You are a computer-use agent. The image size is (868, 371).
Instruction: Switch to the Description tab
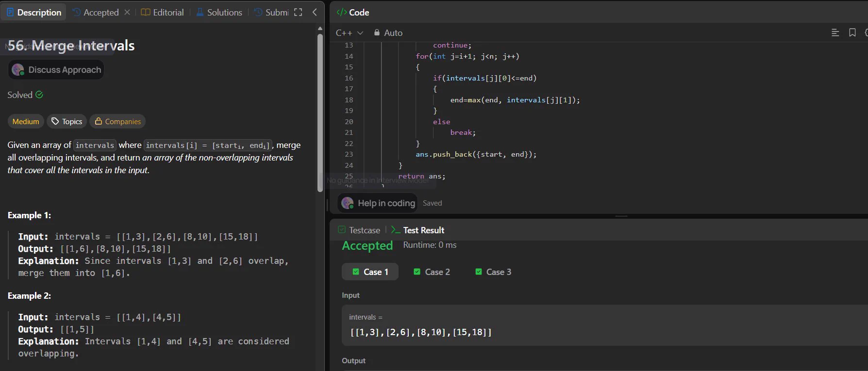pyautogui.click(x=34, y=12)
